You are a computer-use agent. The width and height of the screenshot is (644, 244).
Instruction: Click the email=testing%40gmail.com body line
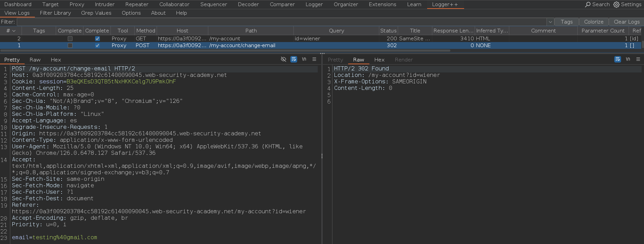coord(54,238)
